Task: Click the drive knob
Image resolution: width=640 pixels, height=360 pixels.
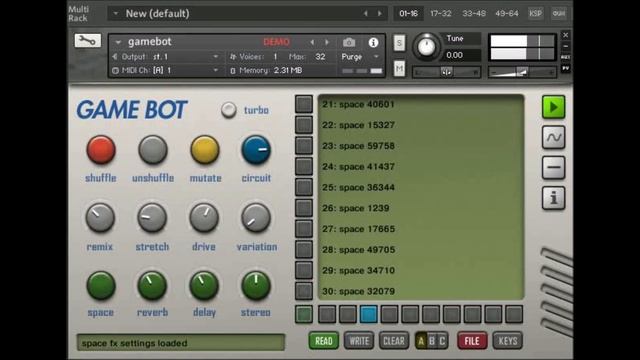Action: point(204,218)
